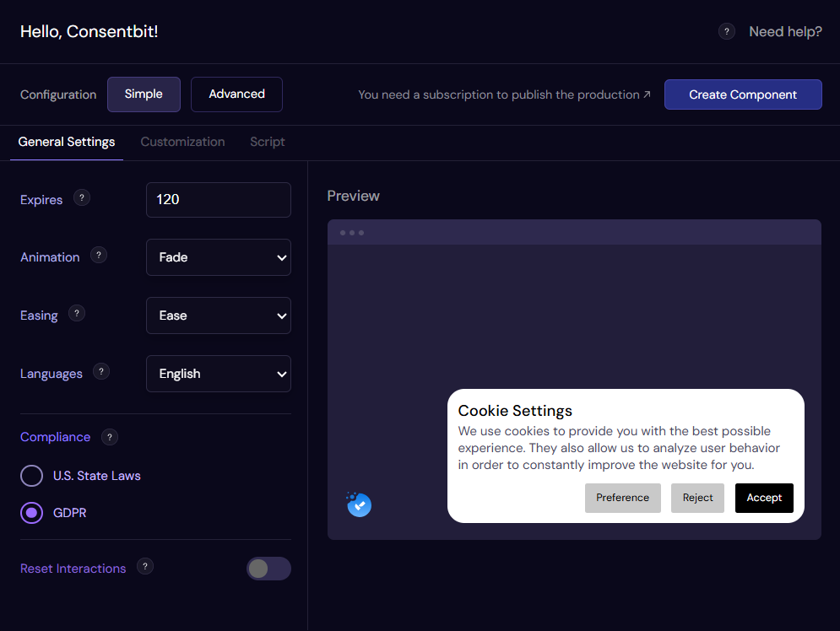Open the subscription needed to publish link
840x631 pixels.
[504, 94]
